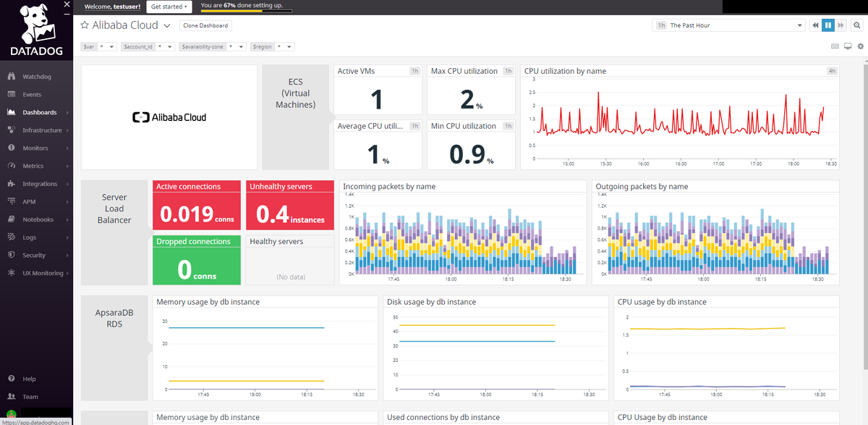Click the Outgoing packets by name chart
The image size is (868, 425).
click(x=715, y=232)
